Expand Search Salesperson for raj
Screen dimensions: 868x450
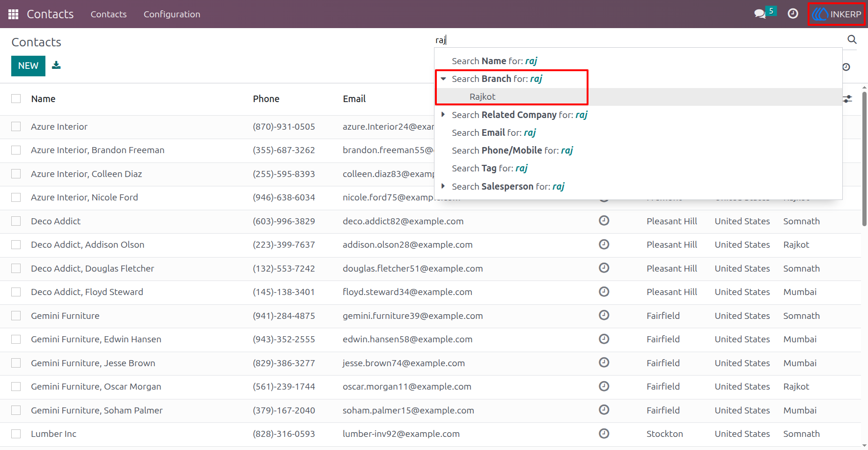pos(443,186)
